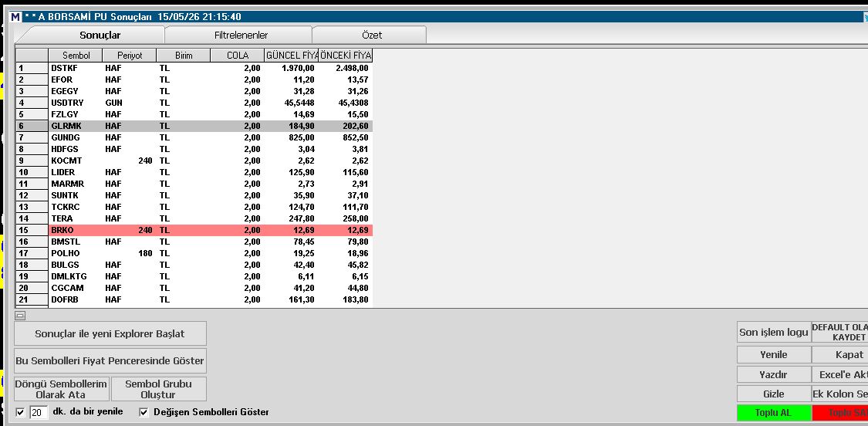Click period value 180 in POLHO row

(x=145, y=253)
